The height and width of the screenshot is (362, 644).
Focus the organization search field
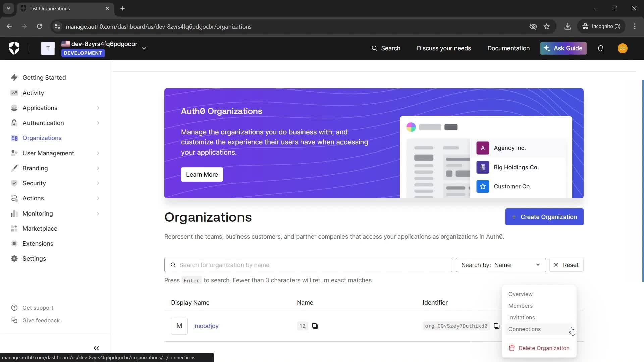point(308,265)
